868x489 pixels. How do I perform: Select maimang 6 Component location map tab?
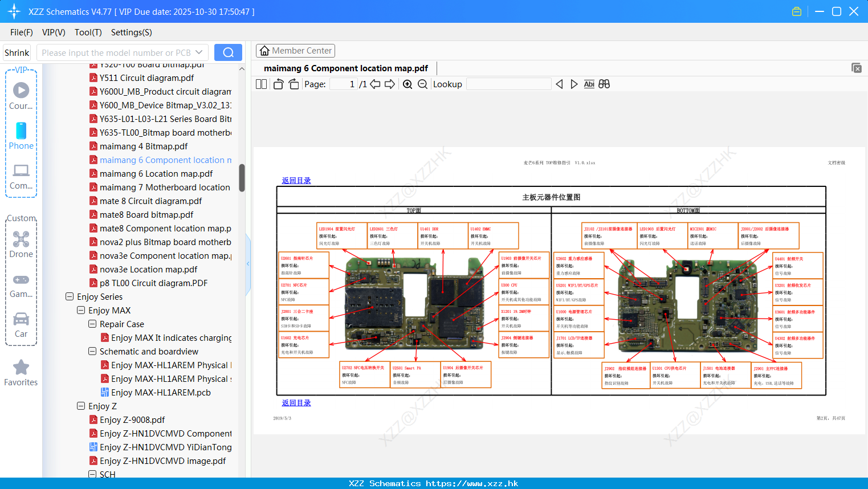pos(346,68)
